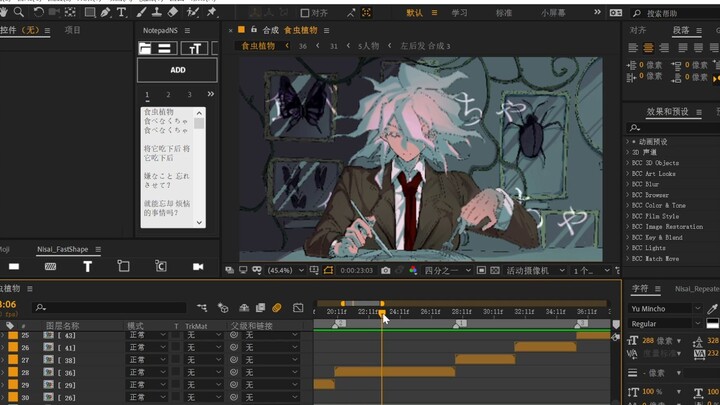This screenshot has height=405, width=720.
Task: Left align paragraph text
Action: click(x=633, y=48)
